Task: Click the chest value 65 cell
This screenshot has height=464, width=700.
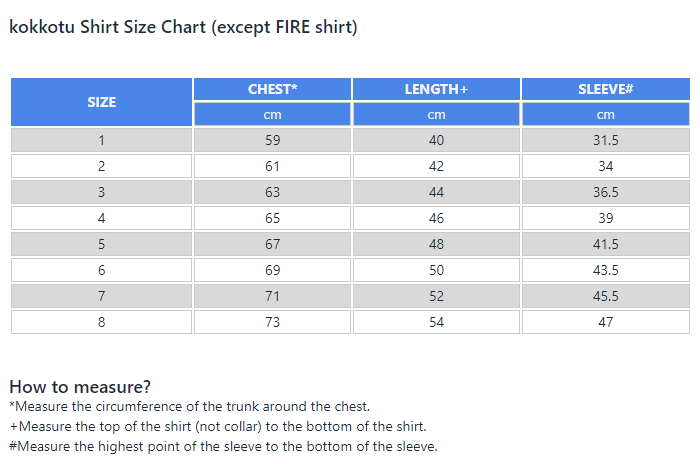Action: tap(272, 218)
